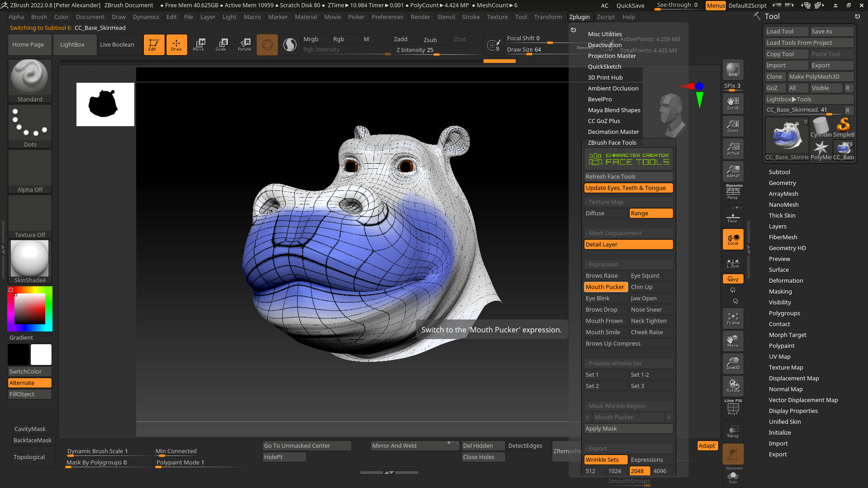Click the model silhouette thumbnail
Screen dimensions: 868x488
[x=105, y=104]
